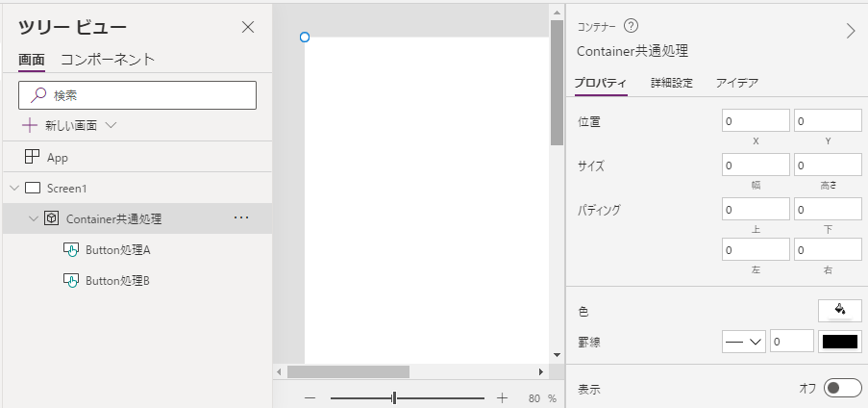The width and height of the screenshot is (868, 408).
Task: Click the サイズ 幅 input field
Action: (x=756, y=166)
